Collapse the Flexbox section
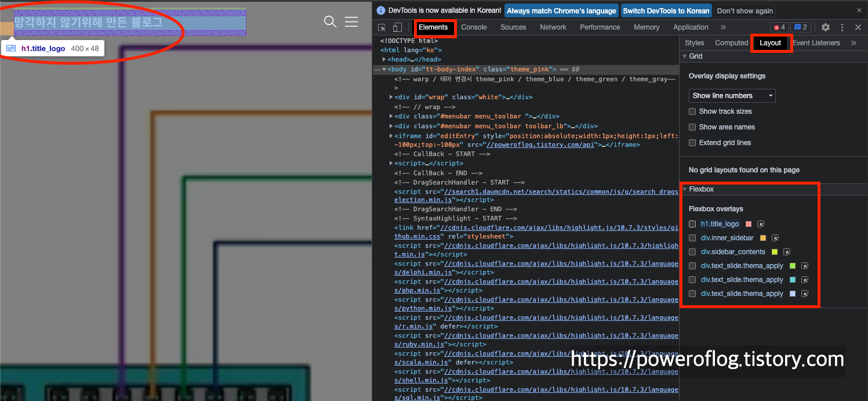 (x=685, y=189)
